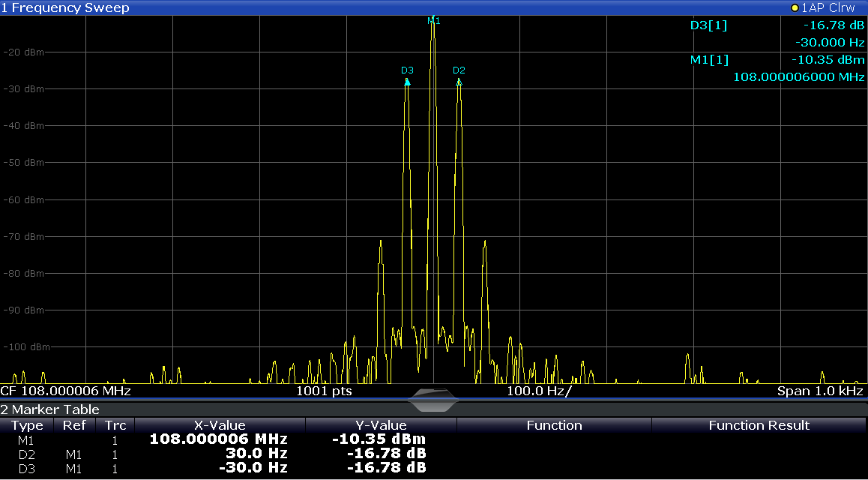Select the 1 Frequency Sweep window title
Screen dimensions: 868x480
click(x=65, y=7)
